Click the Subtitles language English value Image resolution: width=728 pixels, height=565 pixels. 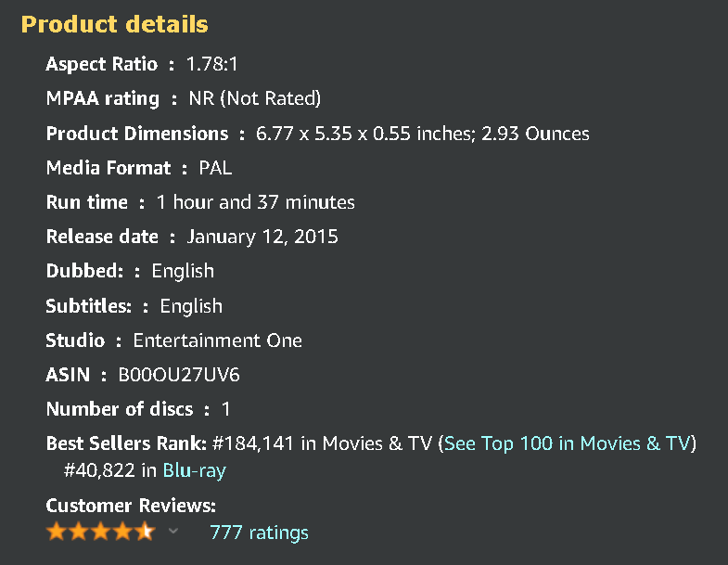pyautogui.click(x=191, y=306)
